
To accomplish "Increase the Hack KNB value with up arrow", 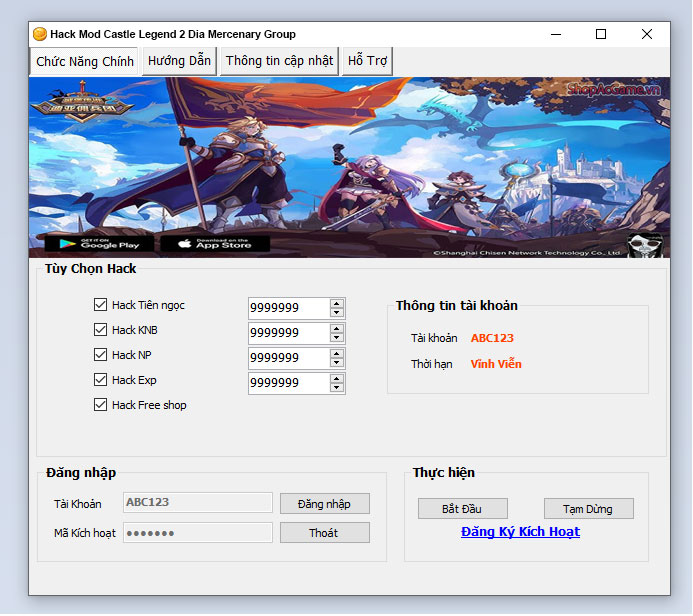I will [x=336, y=329].
